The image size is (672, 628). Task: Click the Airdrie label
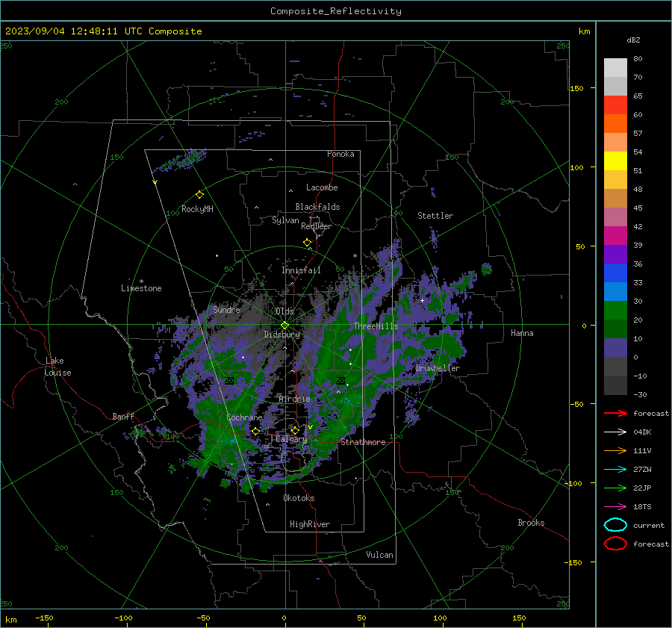294,399
